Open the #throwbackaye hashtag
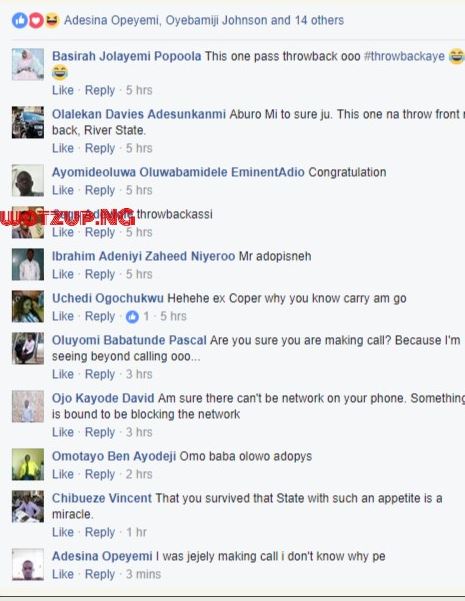 coord(404,56)
